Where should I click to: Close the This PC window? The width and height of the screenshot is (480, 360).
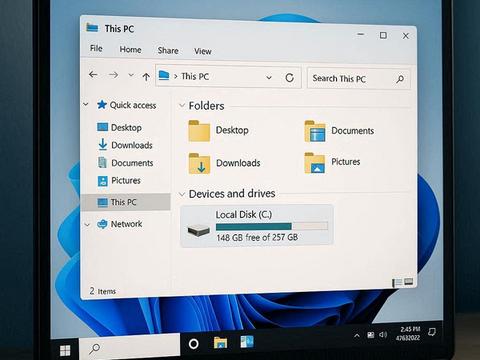406,36
